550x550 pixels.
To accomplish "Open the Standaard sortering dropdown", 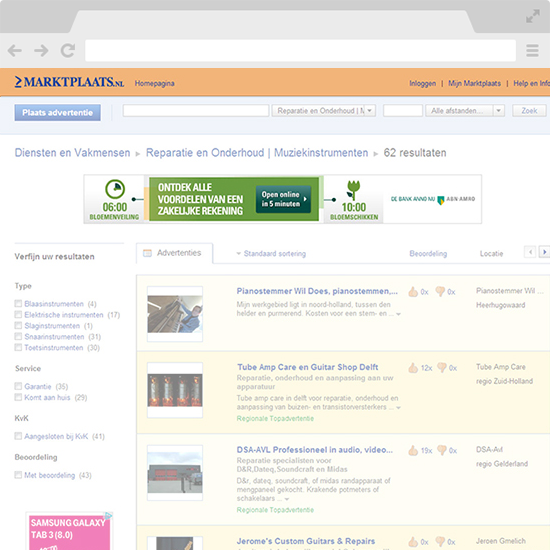I will (271, 253).
